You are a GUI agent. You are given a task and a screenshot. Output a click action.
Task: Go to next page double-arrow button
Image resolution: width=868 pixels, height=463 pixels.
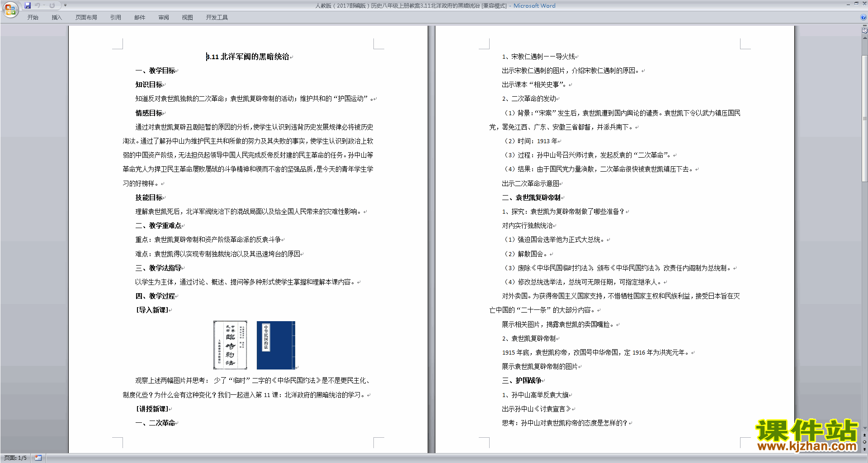(864, 449)
